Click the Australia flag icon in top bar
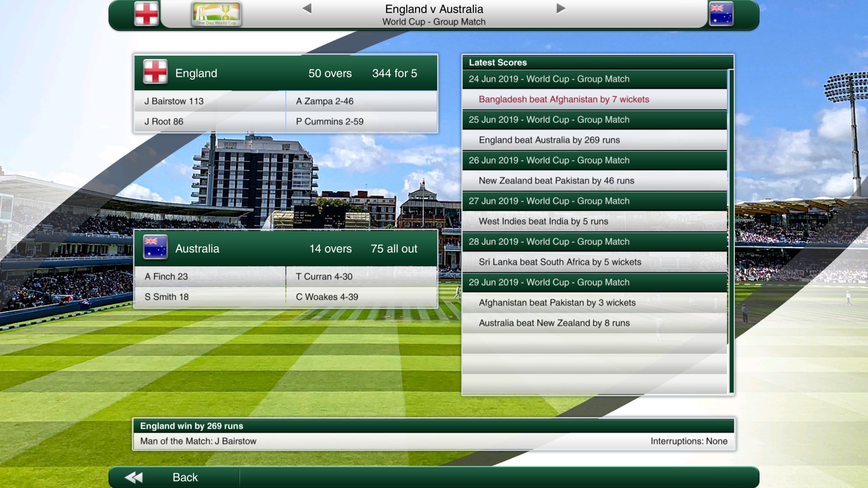This screenshot has height=488, width=868. click(x=721, y=13)
